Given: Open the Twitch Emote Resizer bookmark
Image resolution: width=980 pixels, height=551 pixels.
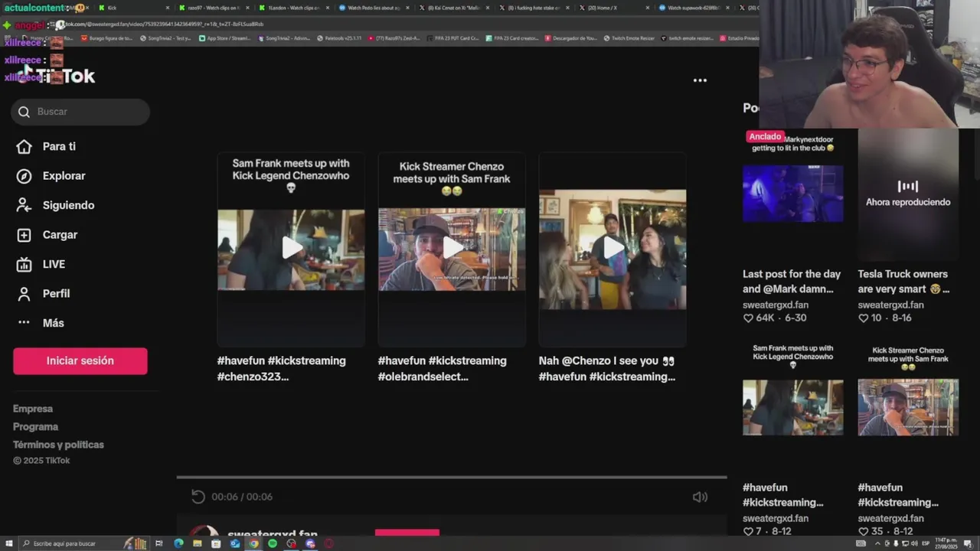Looking at the screenshot, I should coord(629,38).
